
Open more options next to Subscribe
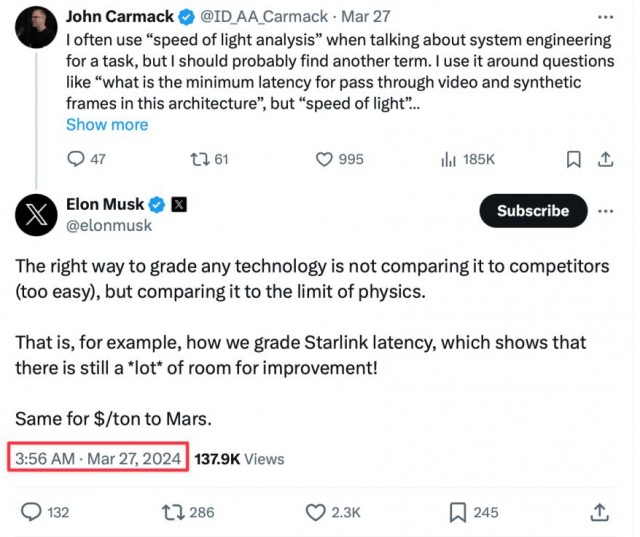tap(606, 211)
